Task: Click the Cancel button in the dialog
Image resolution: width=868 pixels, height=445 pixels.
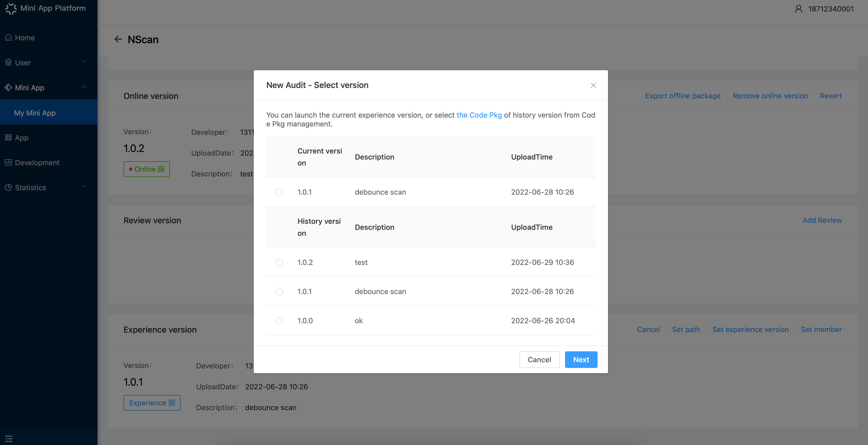Action: point(539,359)
